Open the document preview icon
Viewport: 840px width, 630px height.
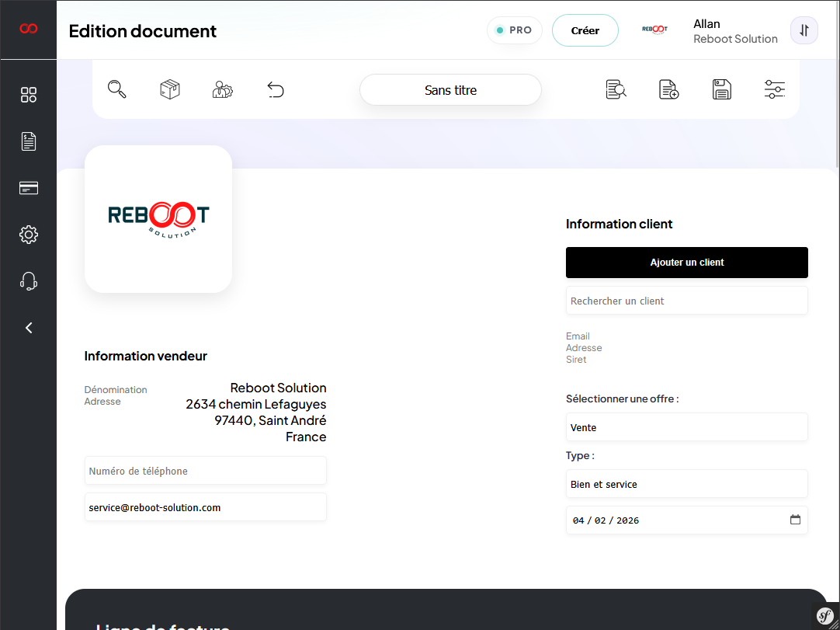(x=616, y=89)
